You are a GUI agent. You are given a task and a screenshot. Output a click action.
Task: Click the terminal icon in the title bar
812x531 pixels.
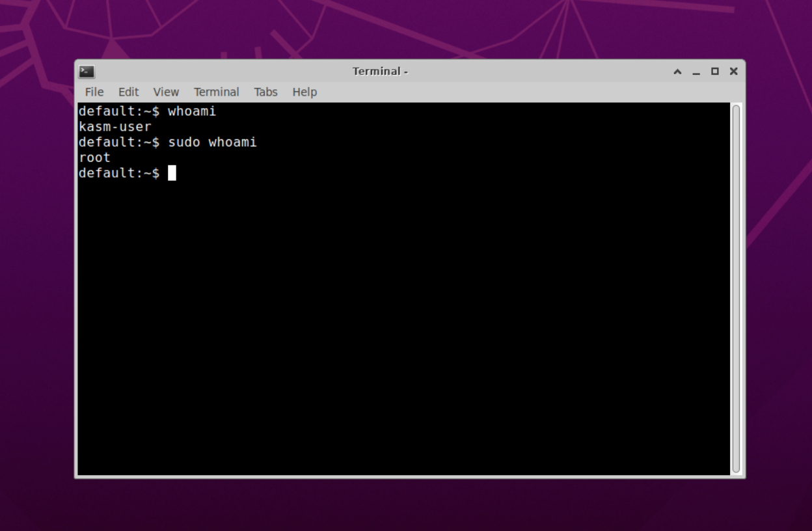pyautogui.click(x=85, y=72)
